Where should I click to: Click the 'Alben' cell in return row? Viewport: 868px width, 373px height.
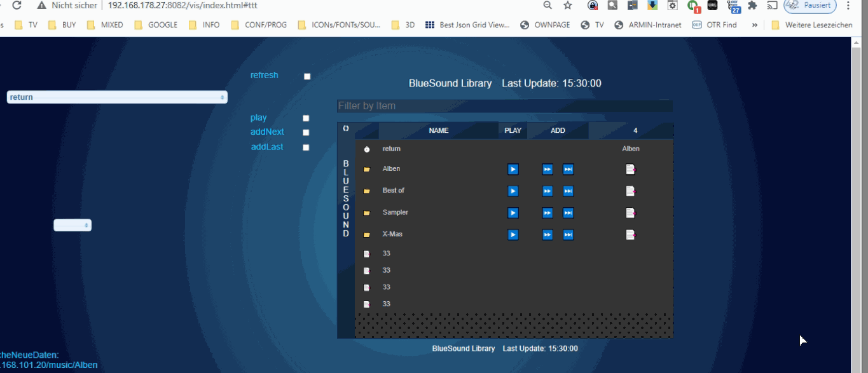click(x=631, y=149)
